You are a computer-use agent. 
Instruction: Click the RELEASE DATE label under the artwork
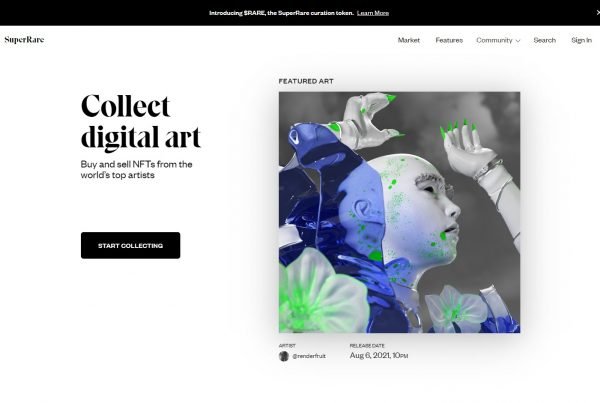click(367, 346)
